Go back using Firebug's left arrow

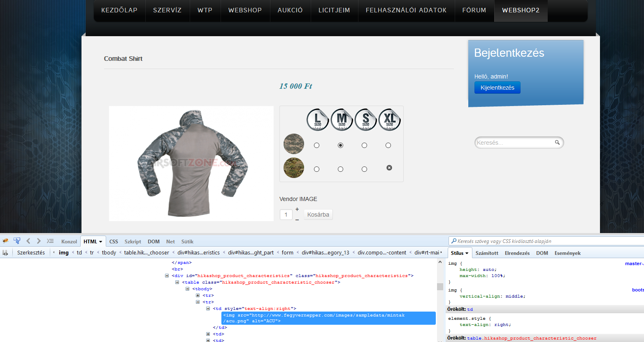coord(28,241)
